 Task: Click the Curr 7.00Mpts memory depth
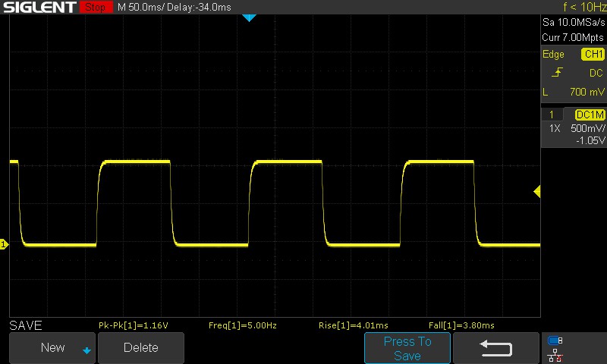coord(573,37)
